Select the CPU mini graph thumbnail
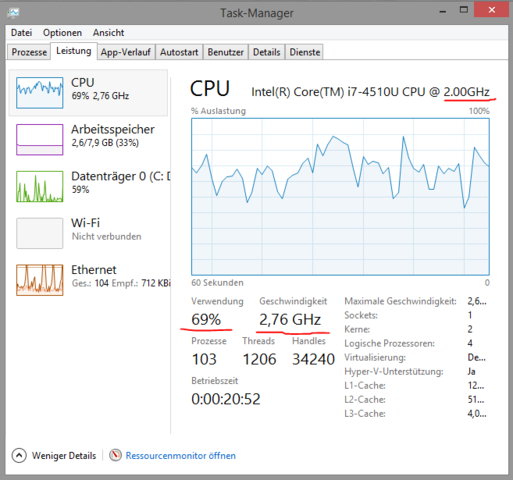513x480 pixels. pyautogui.click(x=40, y=93)
